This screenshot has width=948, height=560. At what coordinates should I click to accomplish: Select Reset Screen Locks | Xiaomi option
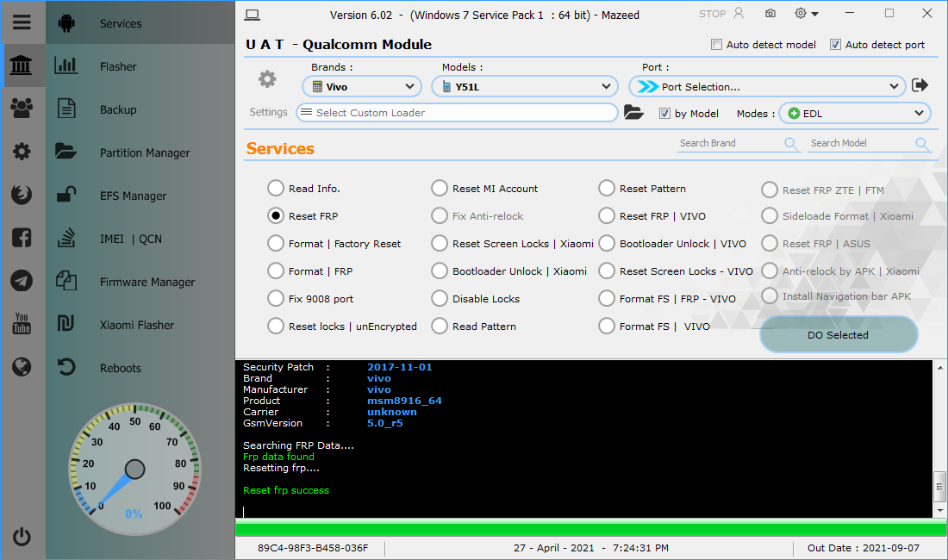440,244
